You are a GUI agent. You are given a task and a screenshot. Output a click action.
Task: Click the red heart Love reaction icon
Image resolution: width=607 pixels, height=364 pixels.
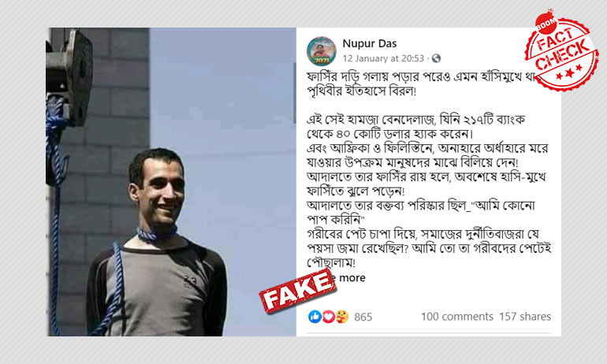[328, 317]
